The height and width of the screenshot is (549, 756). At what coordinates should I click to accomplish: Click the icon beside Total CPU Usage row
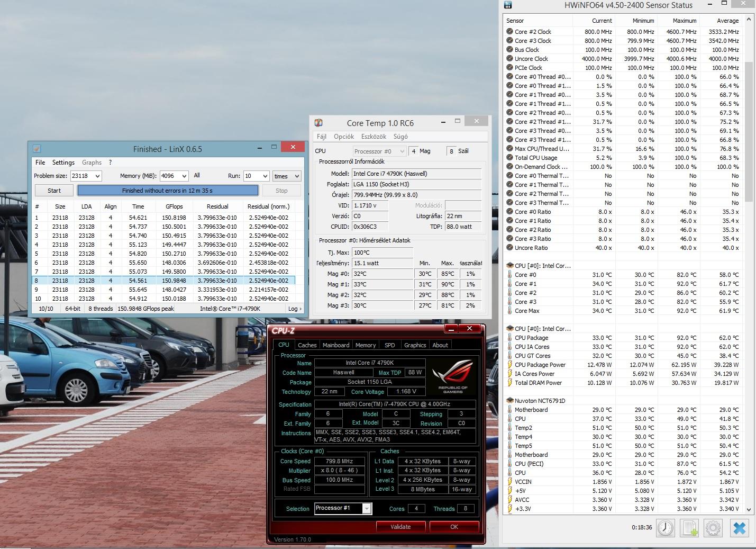click(x=510, y=158)
